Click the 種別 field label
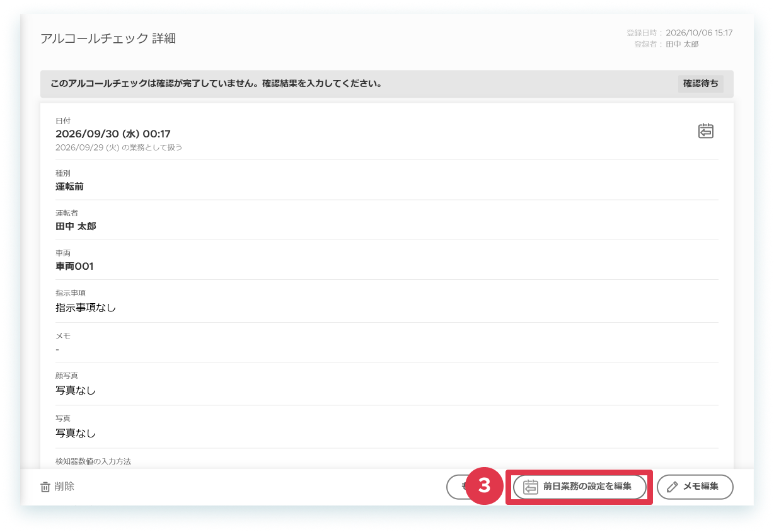This screenshot has height=532, width=774. tap(63, 173)
